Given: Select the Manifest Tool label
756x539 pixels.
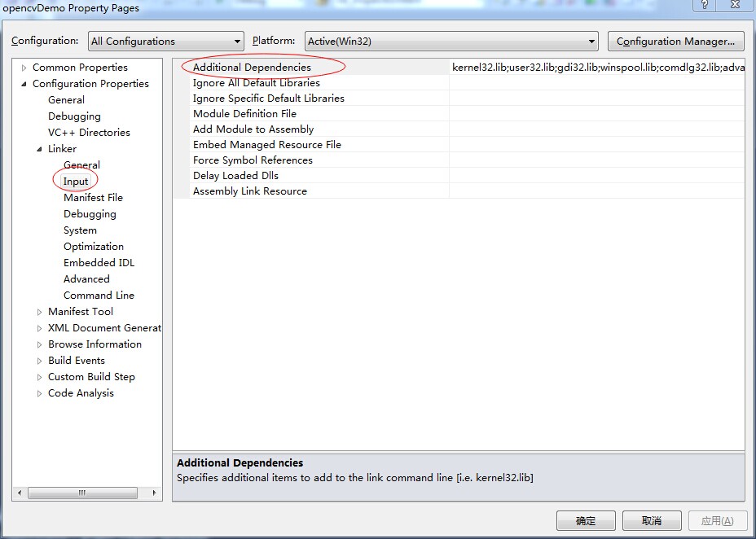Looking at the screenshot, I should coord(81,312).
